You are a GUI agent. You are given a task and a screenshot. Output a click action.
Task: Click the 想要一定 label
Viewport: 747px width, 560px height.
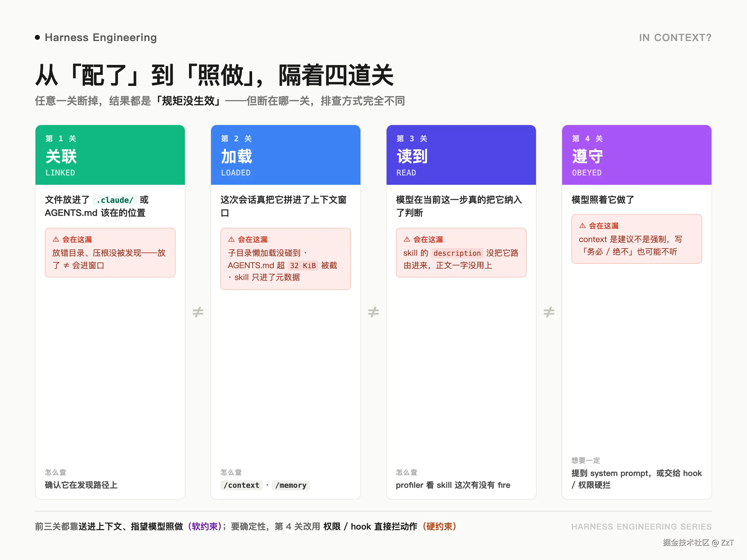(586, 460)
